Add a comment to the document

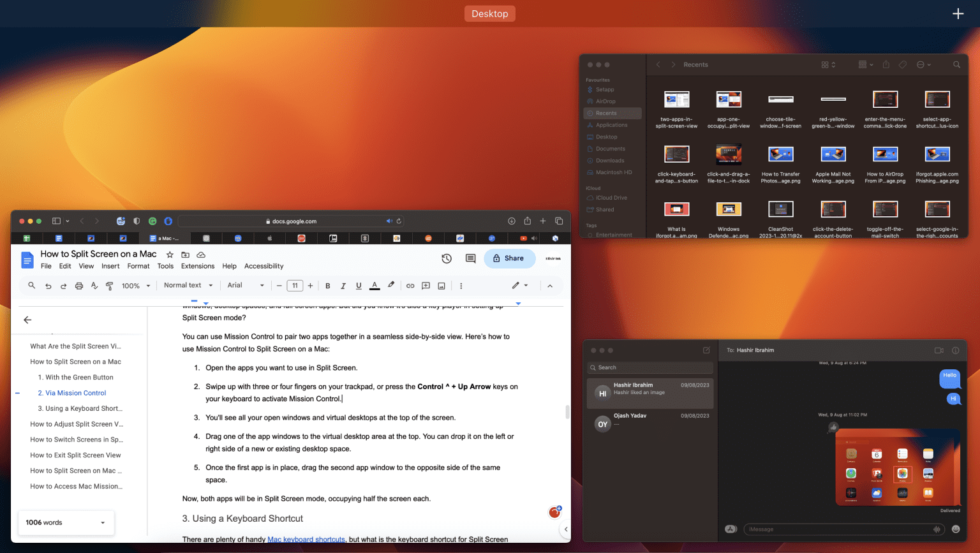click(426, 285)
